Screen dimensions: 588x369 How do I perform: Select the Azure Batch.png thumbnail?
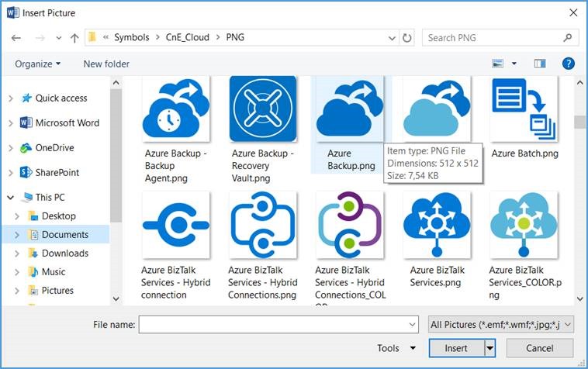click(524, 109)
